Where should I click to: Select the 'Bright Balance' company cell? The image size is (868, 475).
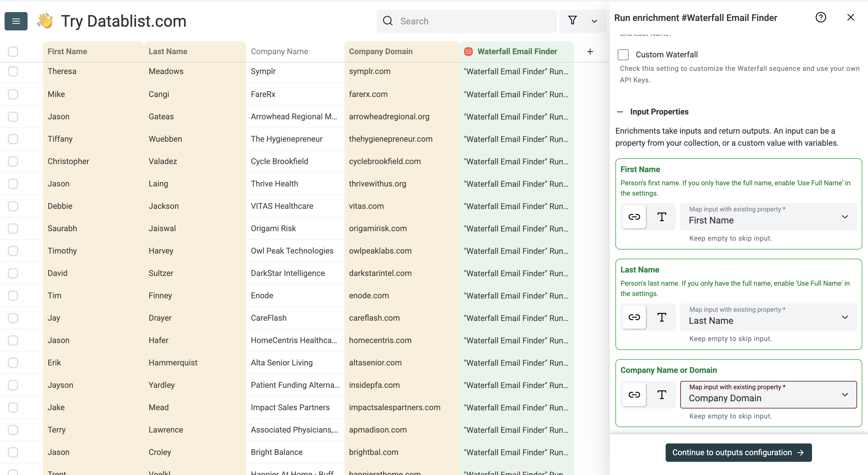295,452
